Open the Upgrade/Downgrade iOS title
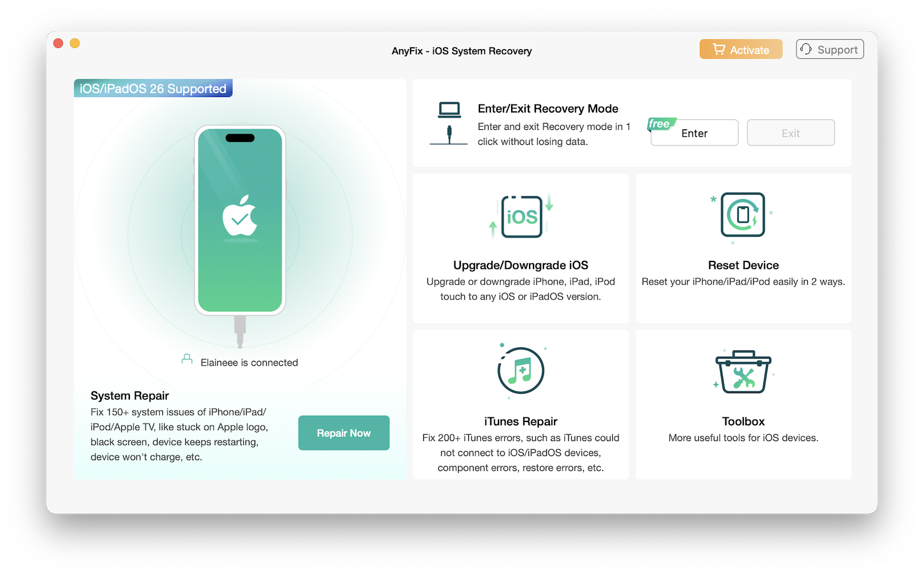Viewport: 924px width, 575px height. click(521, 265)
